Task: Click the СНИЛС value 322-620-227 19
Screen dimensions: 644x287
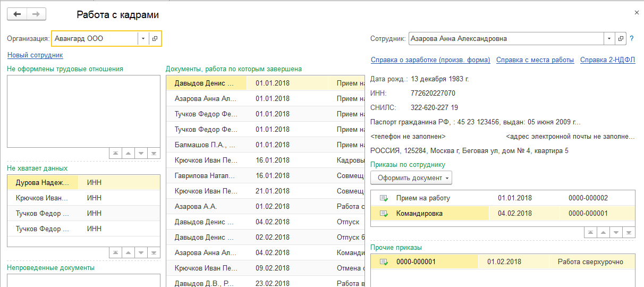Action: coord(434,108)
